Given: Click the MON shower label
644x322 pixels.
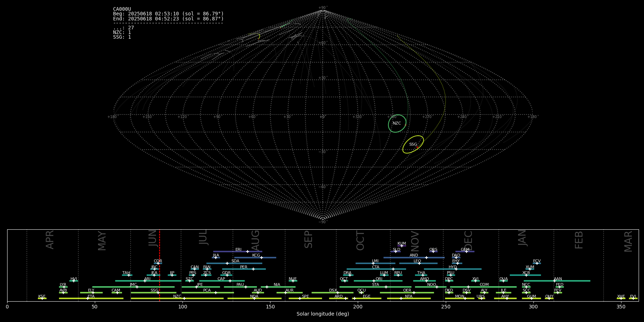Looking at the screenshot, I should pos(459,297).
